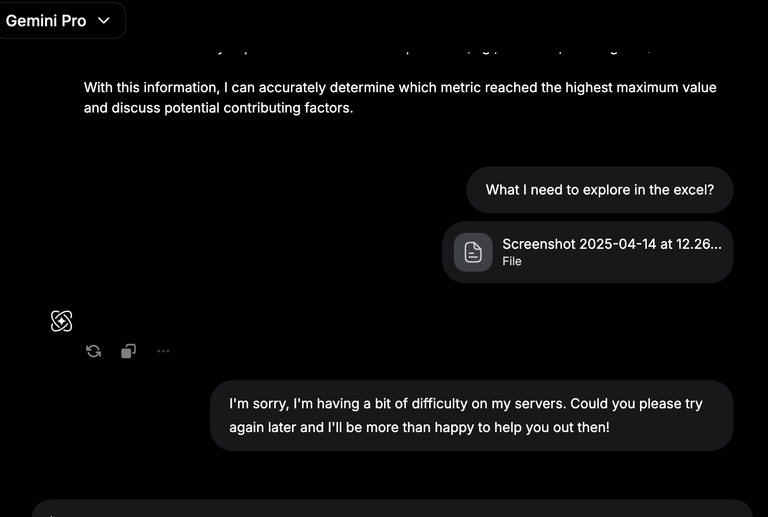Open the three-dot more options menu
Screen dimensions: 768x517
[163, 351]
